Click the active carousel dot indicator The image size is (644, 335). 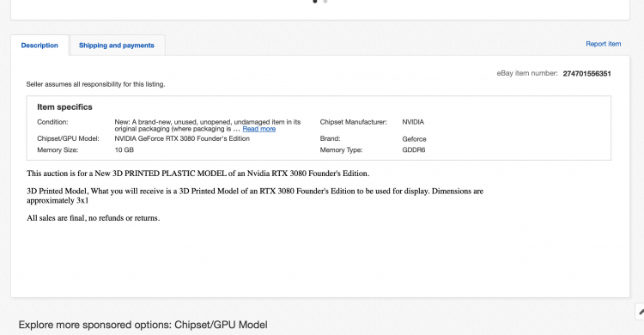pyautogui.click(x=315, y=1)
